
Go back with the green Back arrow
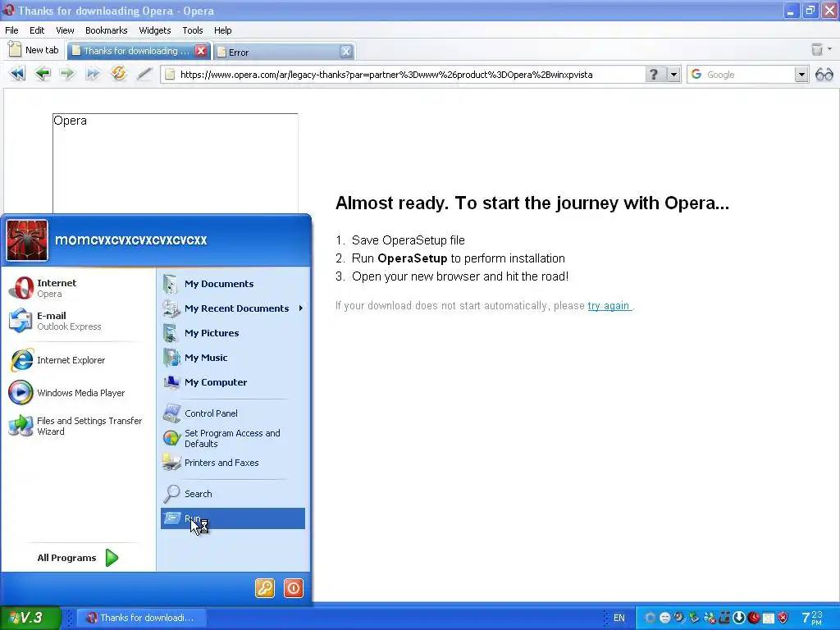tap(43, 73)
